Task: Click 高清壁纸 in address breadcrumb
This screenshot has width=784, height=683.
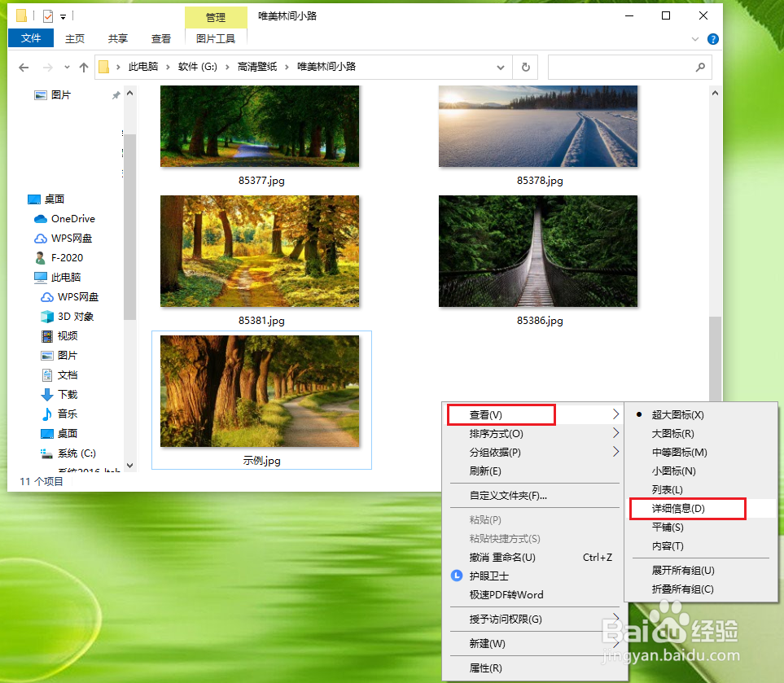Action: click(257, 67)
